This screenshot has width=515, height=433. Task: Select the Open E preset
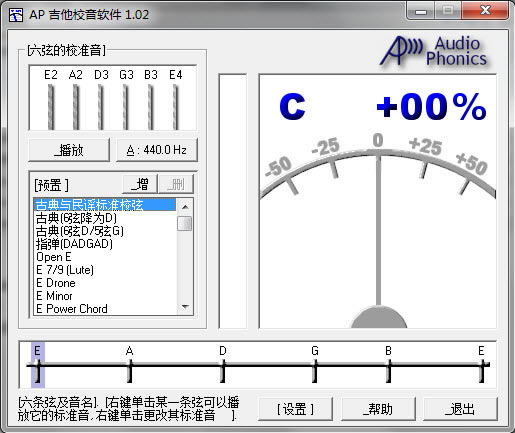(105, 257)
